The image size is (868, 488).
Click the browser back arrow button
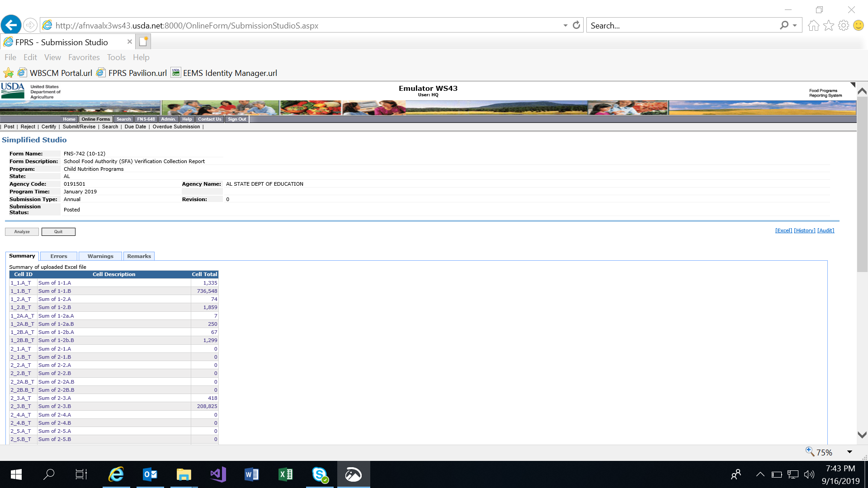(11, 25)
